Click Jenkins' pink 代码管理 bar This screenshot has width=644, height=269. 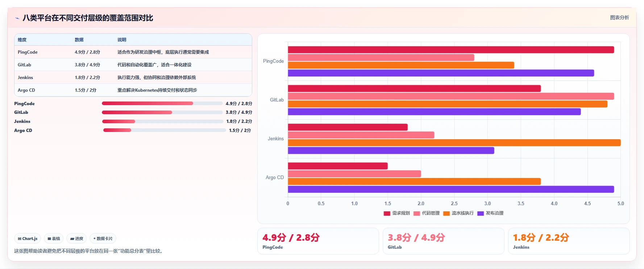pos(361,135)
